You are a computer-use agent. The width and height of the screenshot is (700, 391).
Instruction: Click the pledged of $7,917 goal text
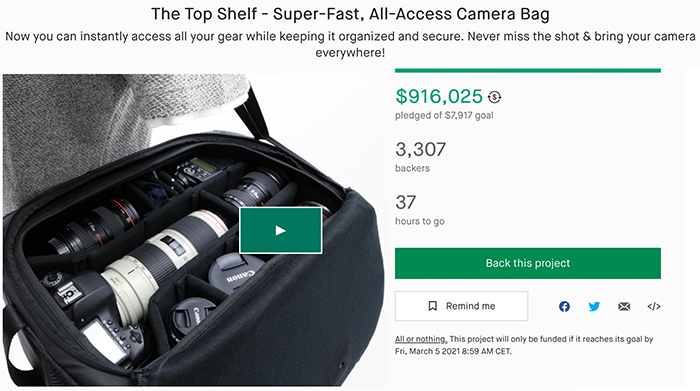click(x=444, y=116)
